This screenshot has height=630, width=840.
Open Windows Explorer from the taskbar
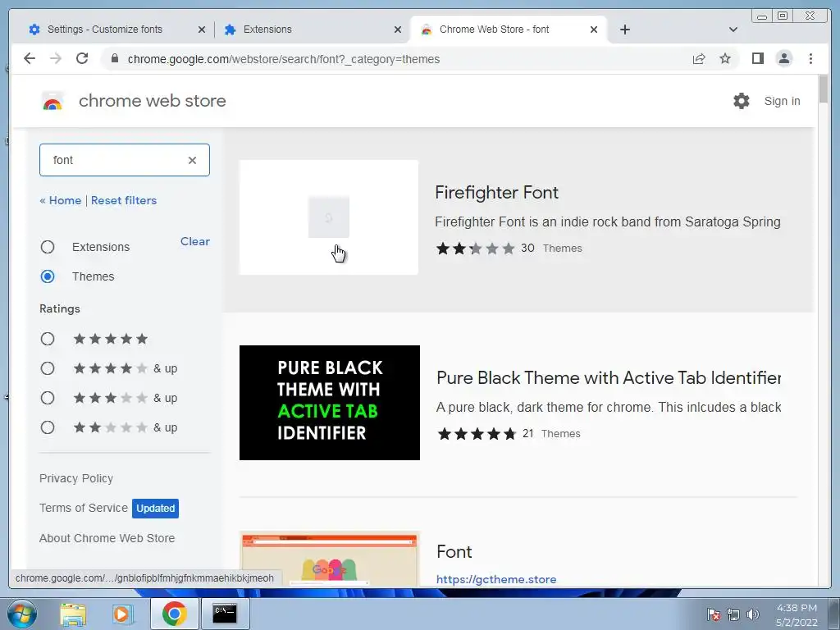(x=73, y=614)
